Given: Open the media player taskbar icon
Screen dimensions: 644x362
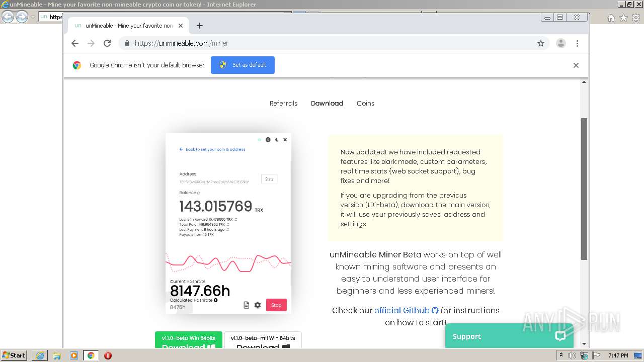Looking at the screenshot, I should point(74,355).
